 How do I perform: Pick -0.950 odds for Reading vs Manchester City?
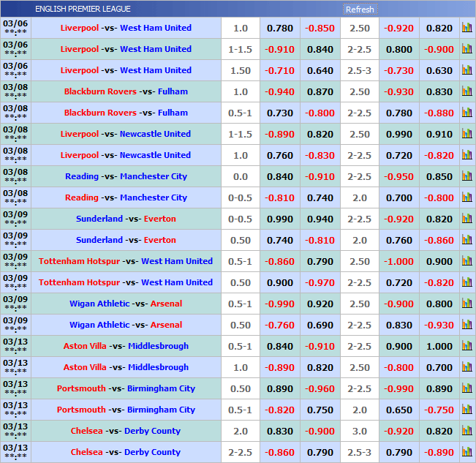point(399,177)
